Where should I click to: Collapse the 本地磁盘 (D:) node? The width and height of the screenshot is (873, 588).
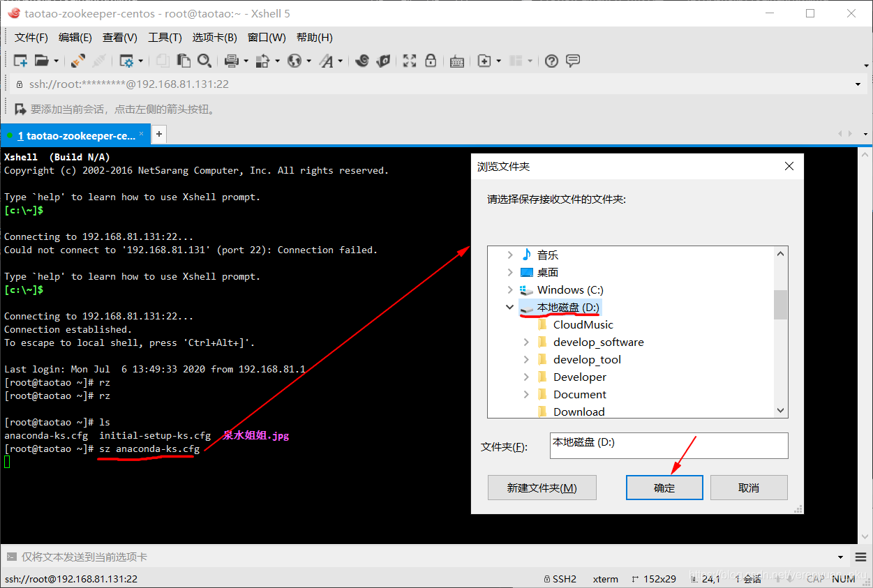(x=510, y=307)
